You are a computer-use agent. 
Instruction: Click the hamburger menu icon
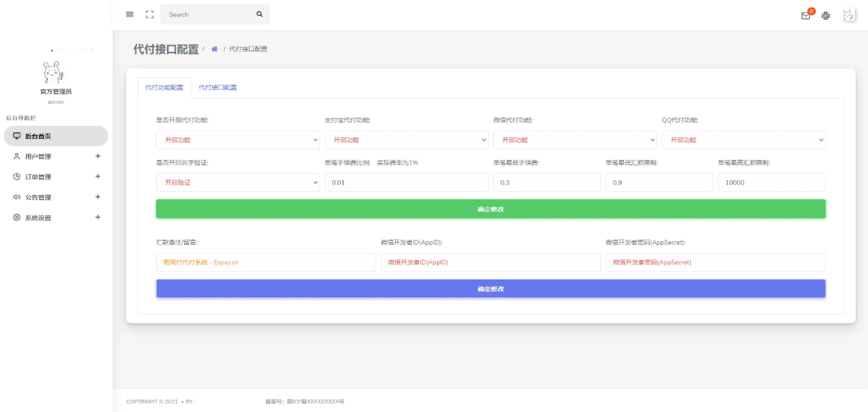[x=130, y=14]
